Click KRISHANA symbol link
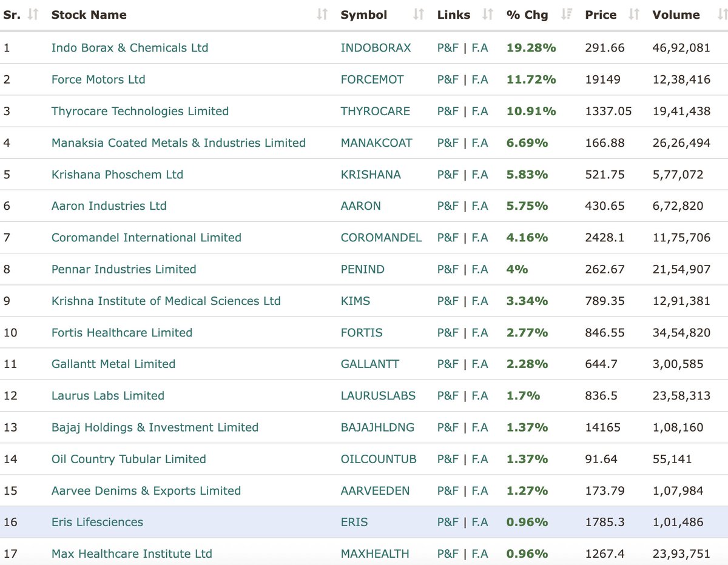The image size is (728, 565). point(371,175)
